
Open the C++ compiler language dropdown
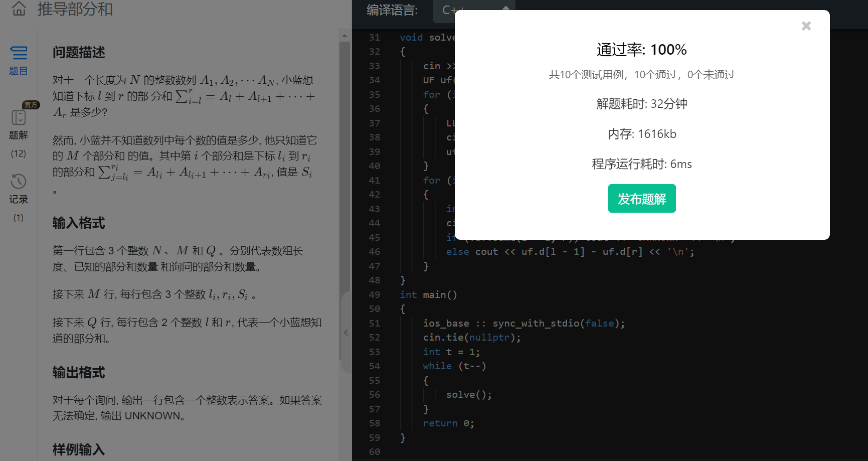474,11
